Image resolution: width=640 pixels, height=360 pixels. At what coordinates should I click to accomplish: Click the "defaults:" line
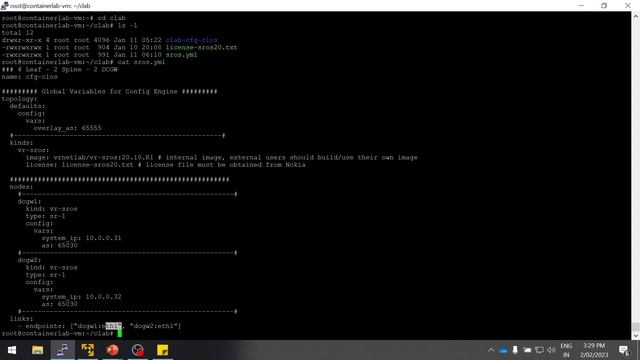(27, 106)
